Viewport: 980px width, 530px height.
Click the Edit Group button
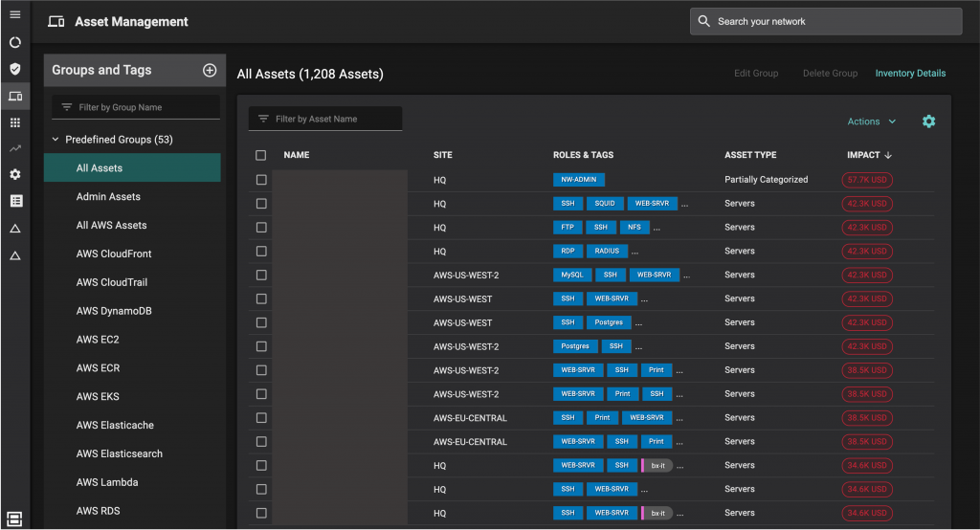(756, 74)
